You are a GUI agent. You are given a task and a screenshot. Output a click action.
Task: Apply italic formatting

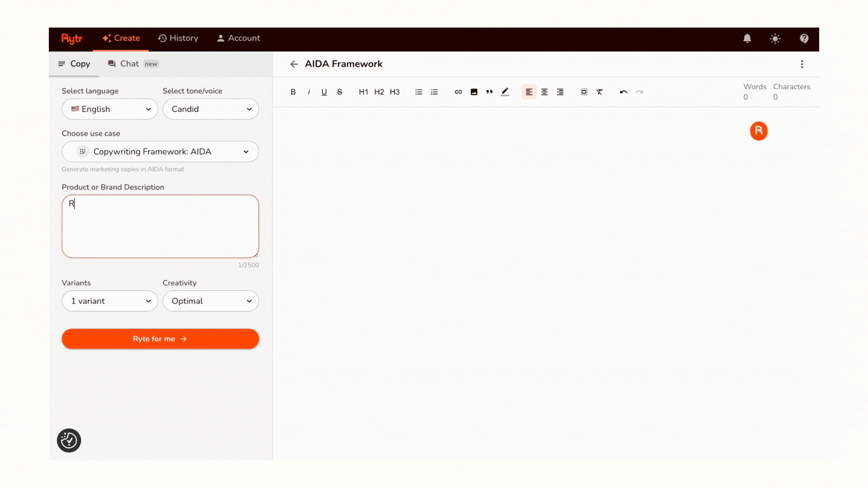click(x=308, y=92)
